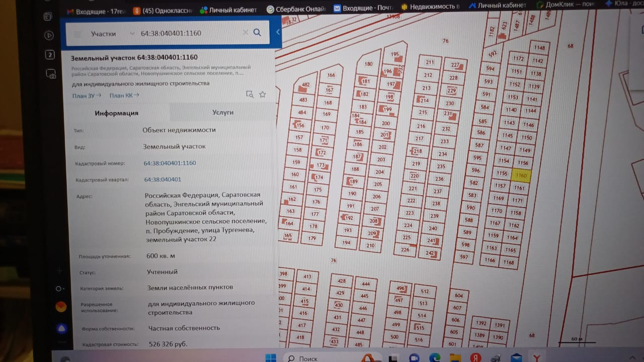
Task: Click the cadastral cost 526 326 руб.
Action: 168,344
